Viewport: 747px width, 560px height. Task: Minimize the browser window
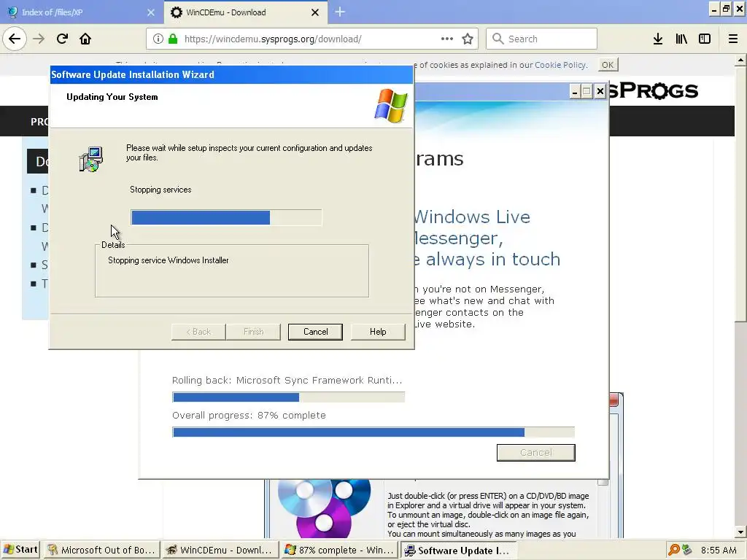point(713,9)
